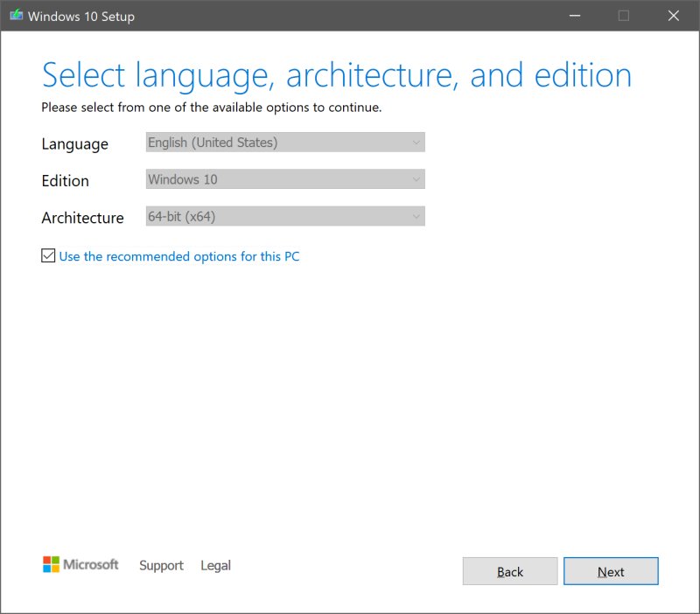Open the Architecture dropdown showing 64-bit (x64)
Screen dimensions: 700x614
click(284, 216)
